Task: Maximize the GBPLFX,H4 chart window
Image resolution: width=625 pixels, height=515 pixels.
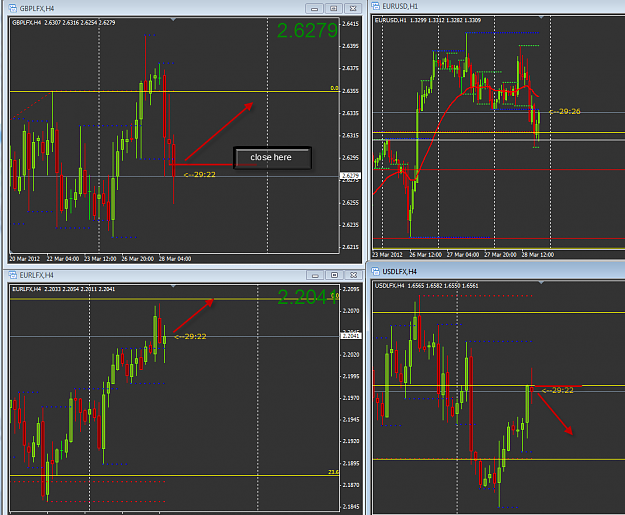Action: (334, 8)
